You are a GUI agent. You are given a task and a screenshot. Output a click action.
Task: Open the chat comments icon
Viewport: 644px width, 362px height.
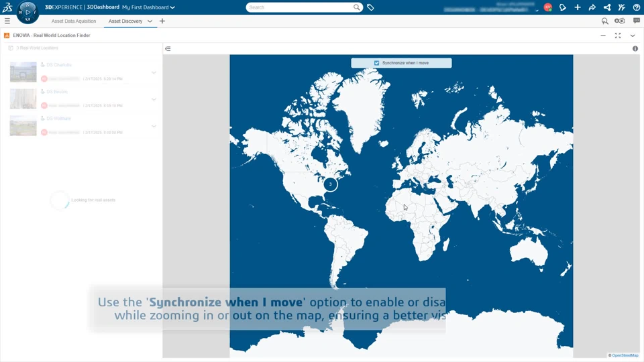(x=637, y=21)
